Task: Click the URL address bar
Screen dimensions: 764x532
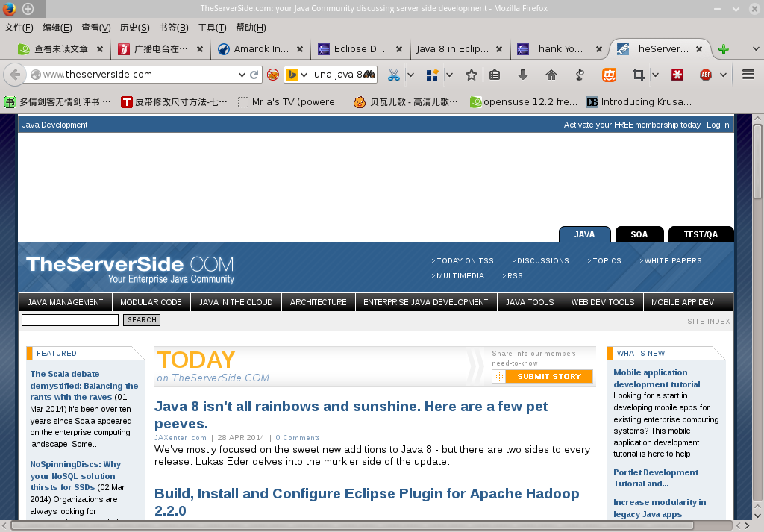Action: 138,75
